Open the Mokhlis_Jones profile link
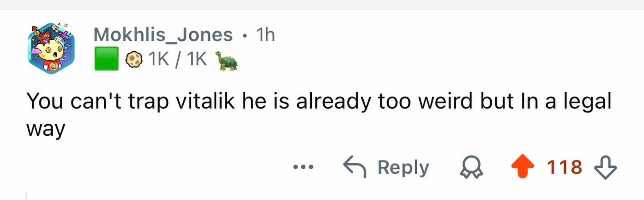 [163, 35]
